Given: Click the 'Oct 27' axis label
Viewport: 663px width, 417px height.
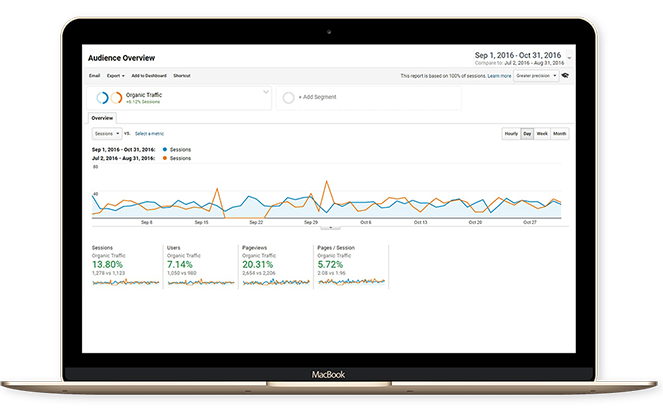Looking at the screenshot, I should click(x=530, y=222).
